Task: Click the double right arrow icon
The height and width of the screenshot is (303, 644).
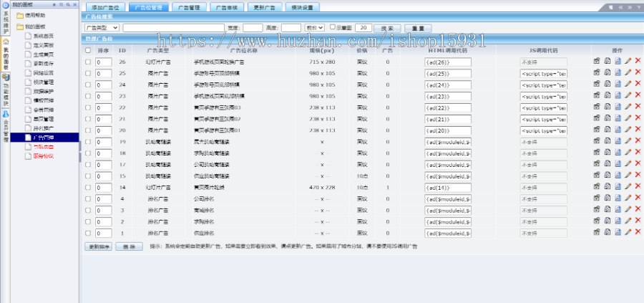Action: tap(630, 7)
